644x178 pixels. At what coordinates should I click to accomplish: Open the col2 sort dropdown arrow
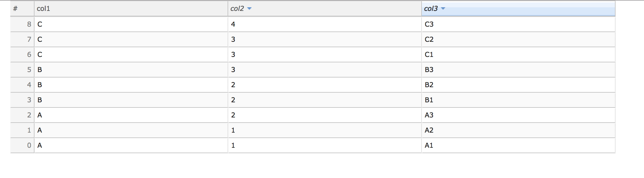tap(249, 8)
